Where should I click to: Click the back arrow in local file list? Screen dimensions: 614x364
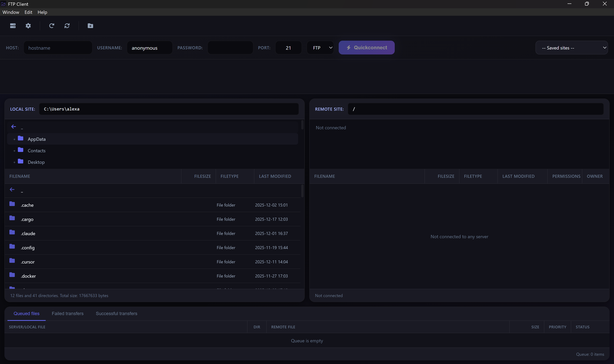pos(12,189)
